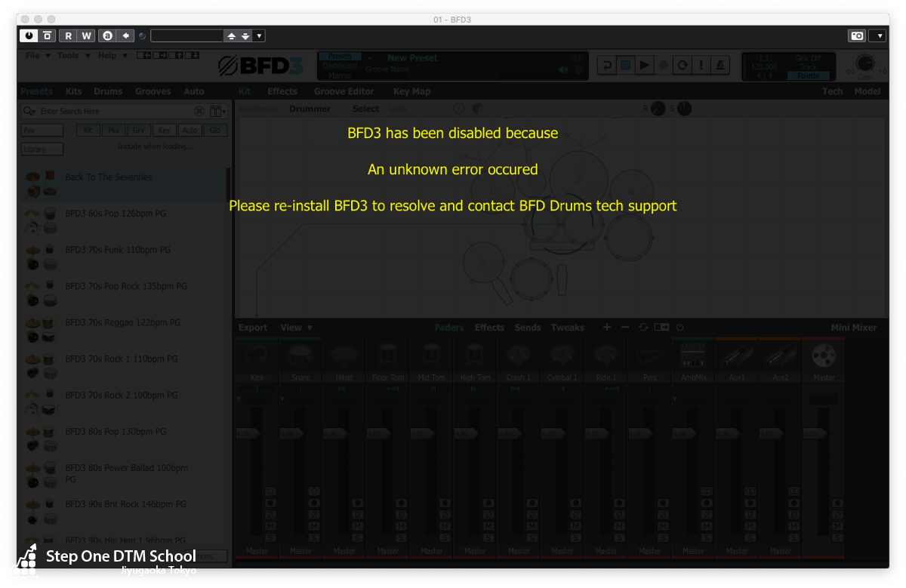Open the Auto browser tab
Image resolution: width=906 pixels, height=588 pixels.
pyautogui.click(x=194, y=91)
